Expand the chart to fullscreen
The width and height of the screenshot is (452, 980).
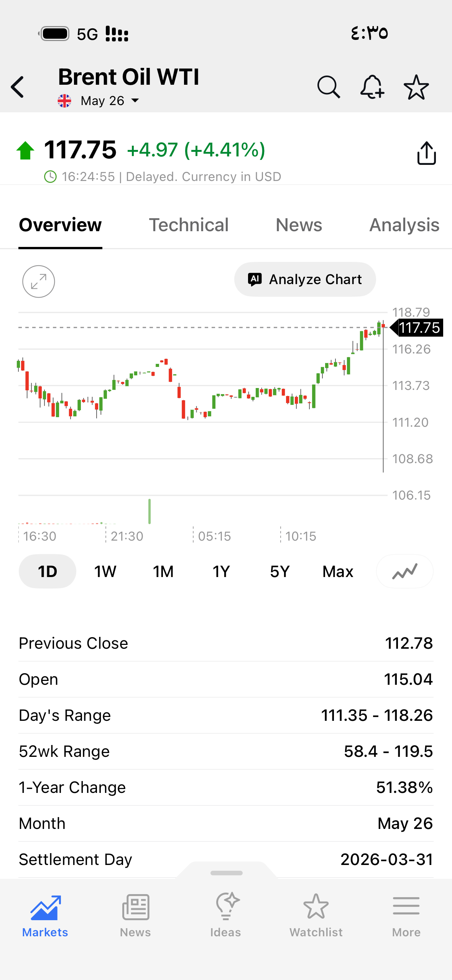pos(38,281)
